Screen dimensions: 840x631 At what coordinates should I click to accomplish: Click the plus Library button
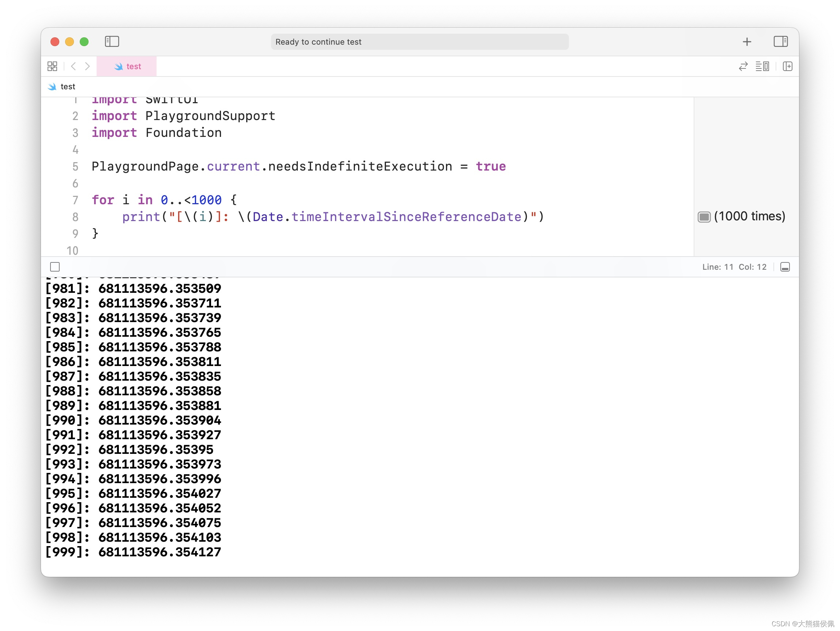click(747, 41)
